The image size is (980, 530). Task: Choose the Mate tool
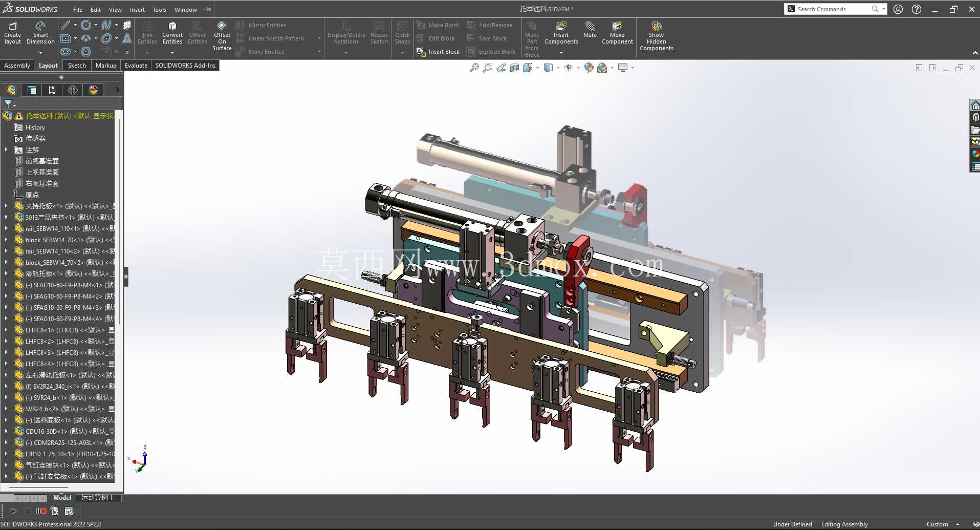pos(590,30)
